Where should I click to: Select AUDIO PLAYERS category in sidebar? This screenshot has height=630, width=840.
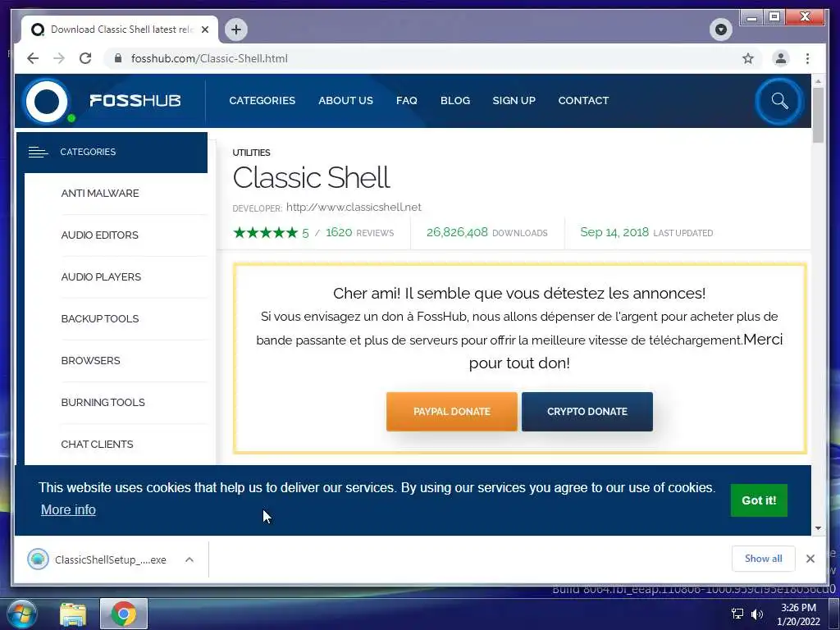pos(101,276)
